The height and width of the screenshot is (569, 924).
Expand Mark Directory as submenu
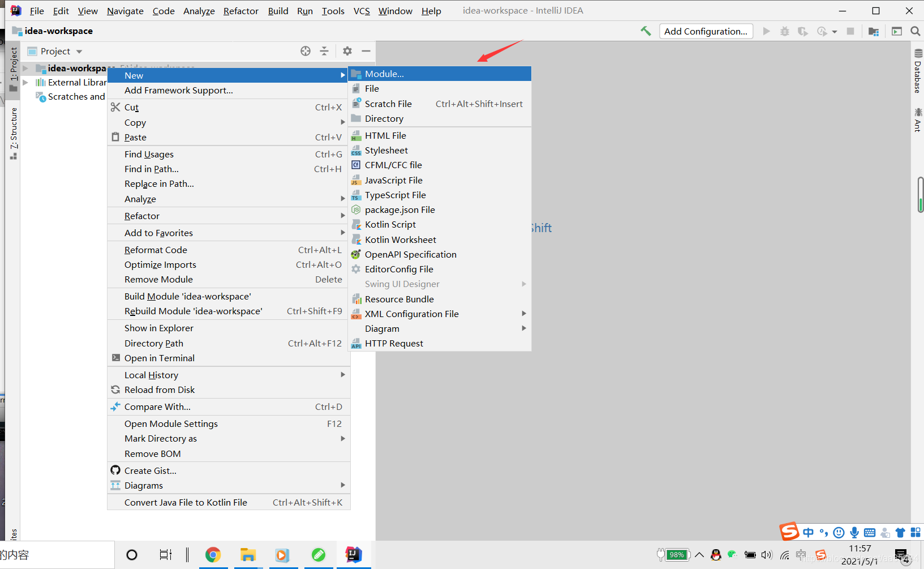[229, 438]
